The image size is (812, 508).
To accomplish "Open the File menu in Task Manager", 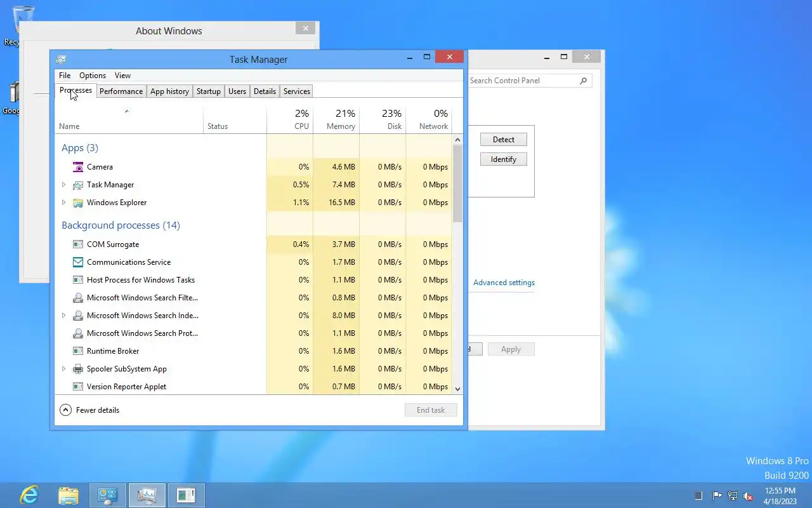I will (65, 76).
